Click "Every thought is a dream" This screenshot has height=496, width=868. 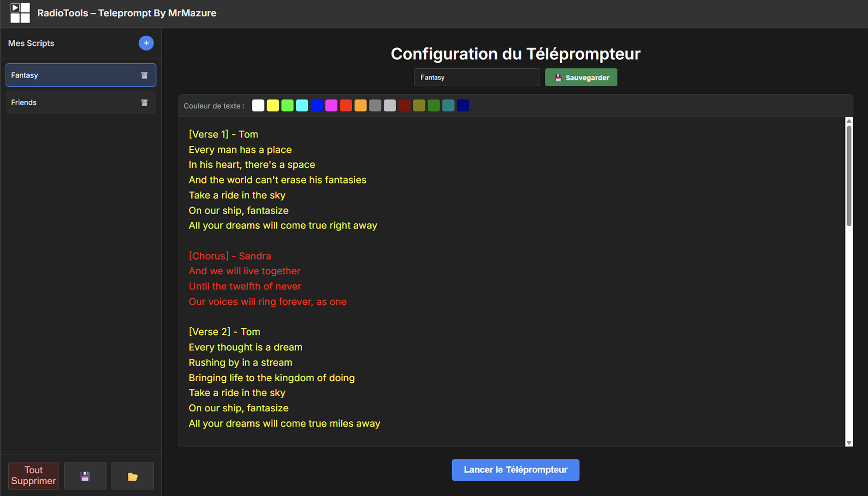(x=246, y=347)
